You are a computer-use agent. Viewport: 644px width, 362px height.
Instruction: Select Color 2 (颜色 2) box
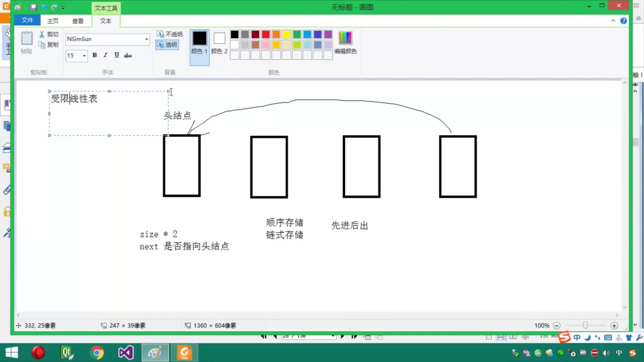[x=219, y=39]
